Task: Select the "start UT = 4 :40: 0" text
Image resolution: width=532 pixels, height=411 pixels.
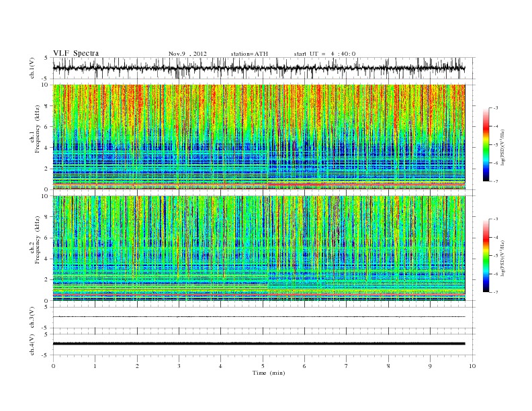Action: 324,54
